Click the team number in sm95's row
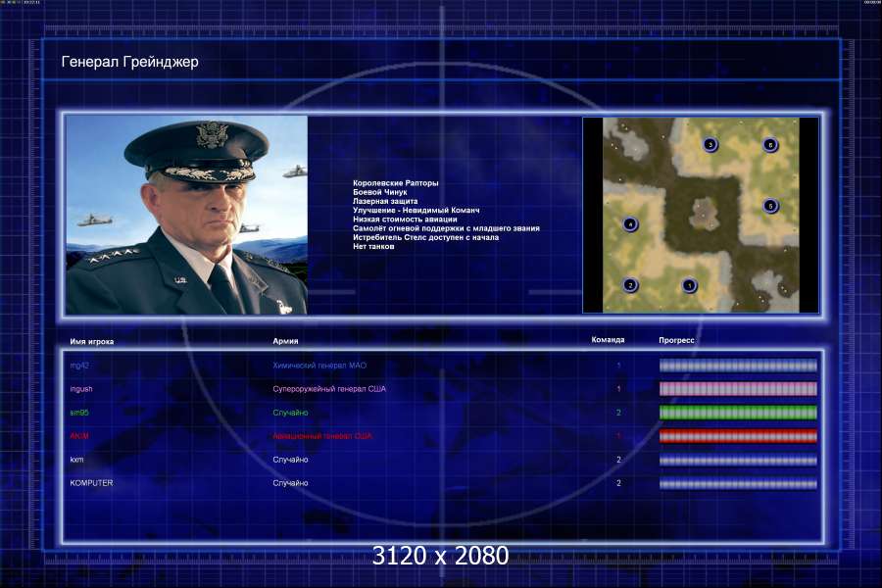 (x=618, y=413)
